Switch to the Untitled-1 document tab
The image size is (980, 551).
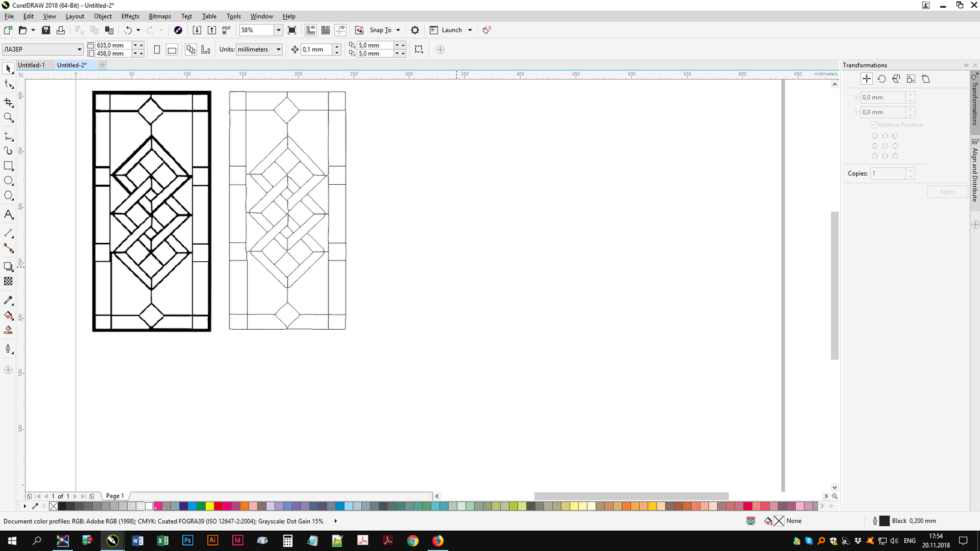31,65
